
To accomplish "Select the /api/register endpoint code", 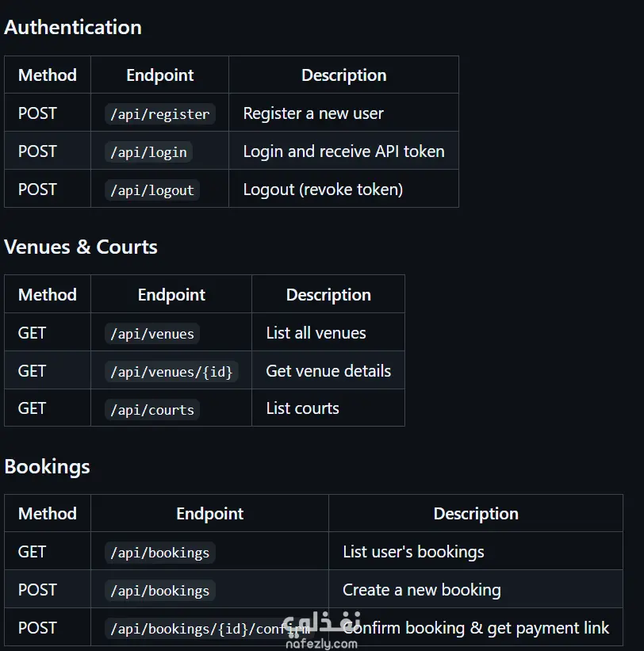I will click(159, 113).
